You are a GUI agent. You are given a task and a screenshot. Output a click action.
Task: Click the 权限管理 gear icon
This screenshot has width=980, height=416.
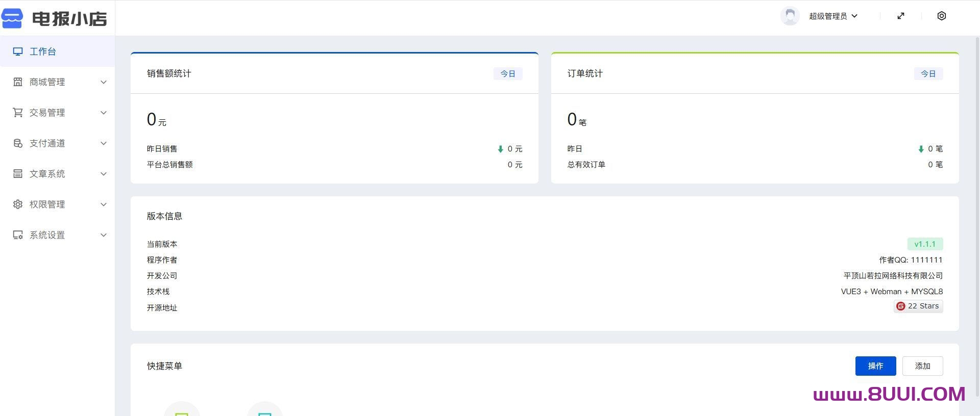click(18, 204)
